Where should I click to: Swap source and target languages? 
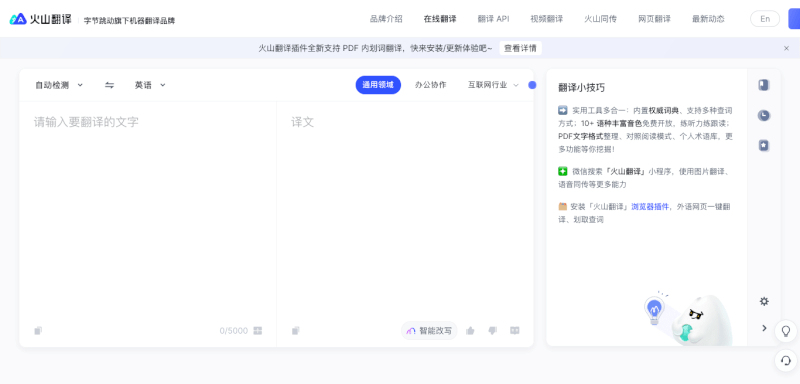[109, 85]
